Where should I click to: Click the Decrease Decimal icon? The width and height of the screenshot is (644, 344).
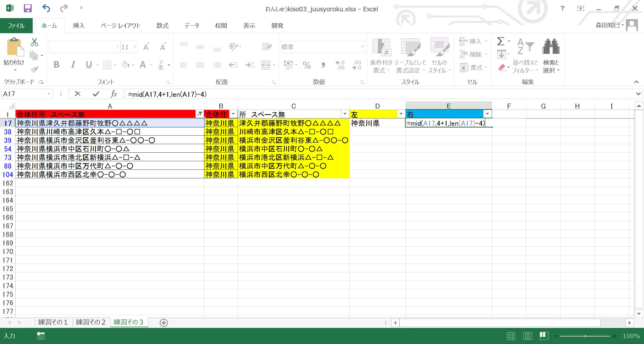coord(356,65)
